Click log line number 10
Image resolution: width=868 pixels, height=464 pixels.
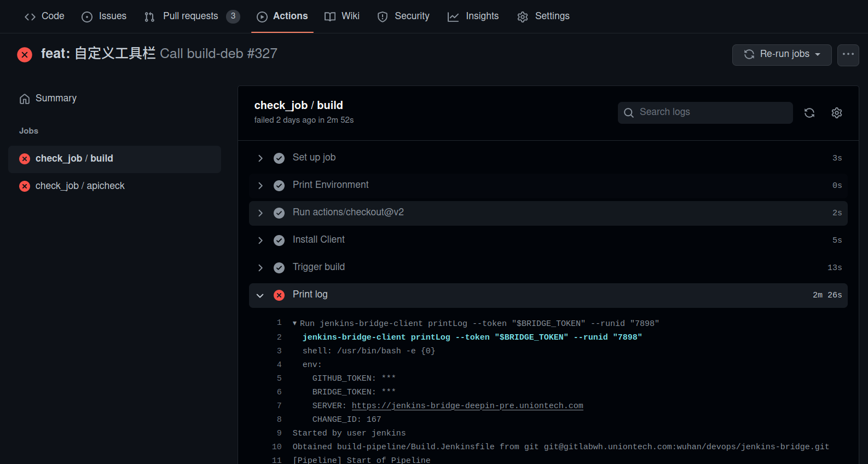(277, 446)
